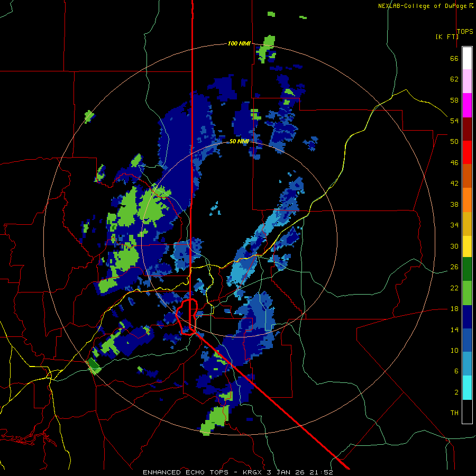This screenshot has width=476, height=476.
Task: Pick the light blue legend swatch
Action: 467,364
